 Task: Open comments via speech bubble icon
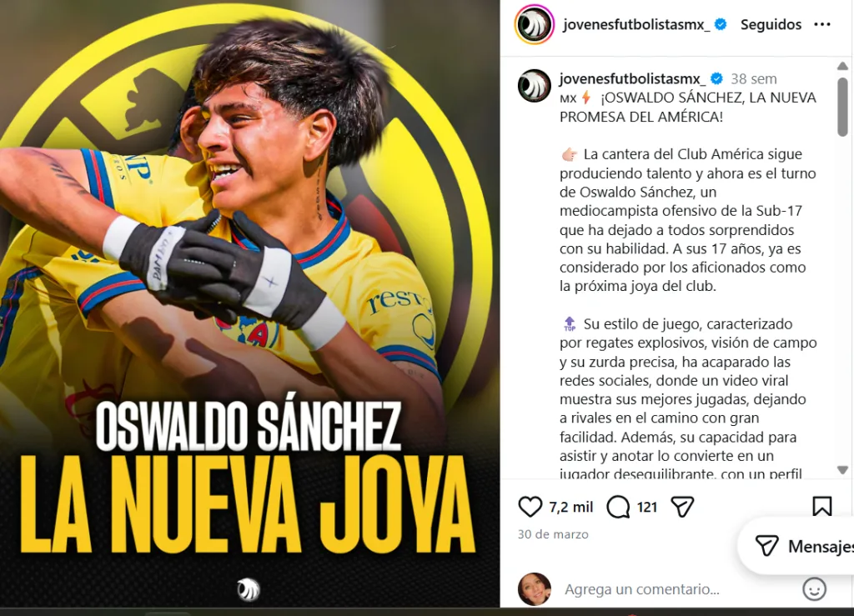click(x=618, y=507)
